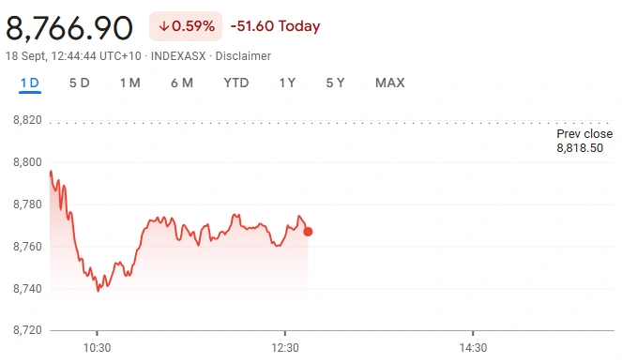Image resolution: width=622 pixels, height=364 pixels.
Task: View the 1 Y chart range
Action: click(287, 83)
